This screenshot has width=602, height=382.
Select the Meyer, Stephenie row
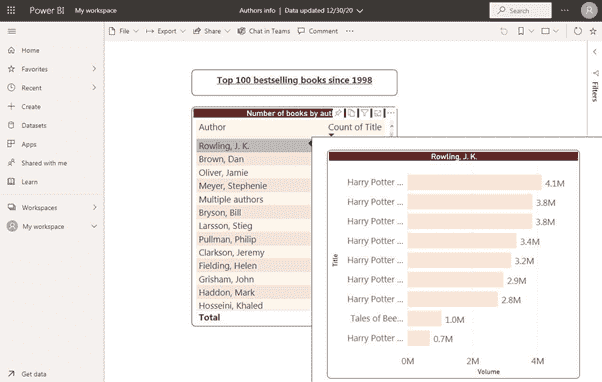[254, 186]
